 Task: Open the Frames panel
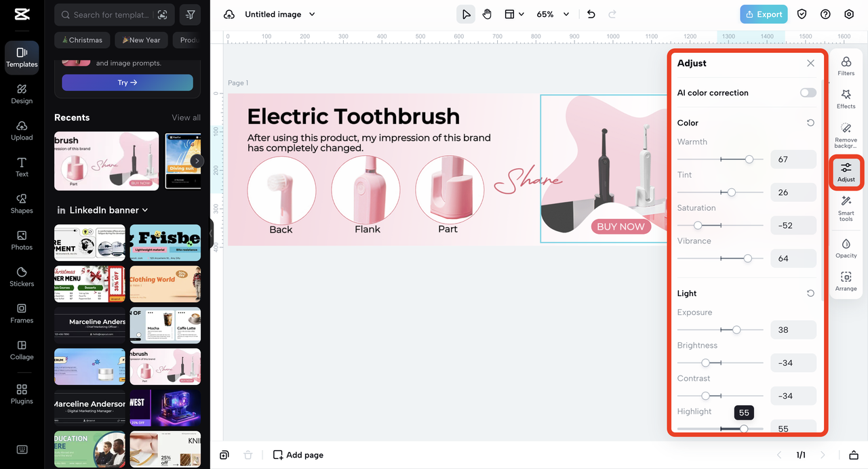coord(22,314)
